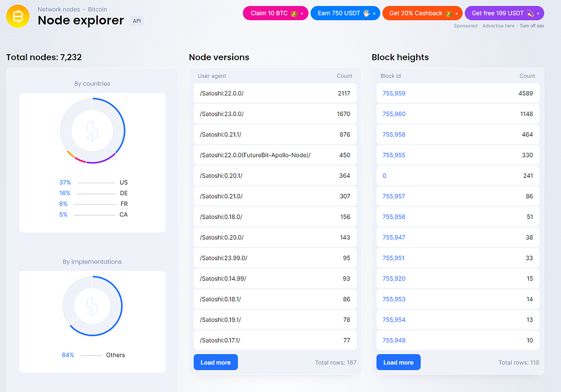Click the logo watermark in the implementations chart
561x392 pixels.
[92, 306]
